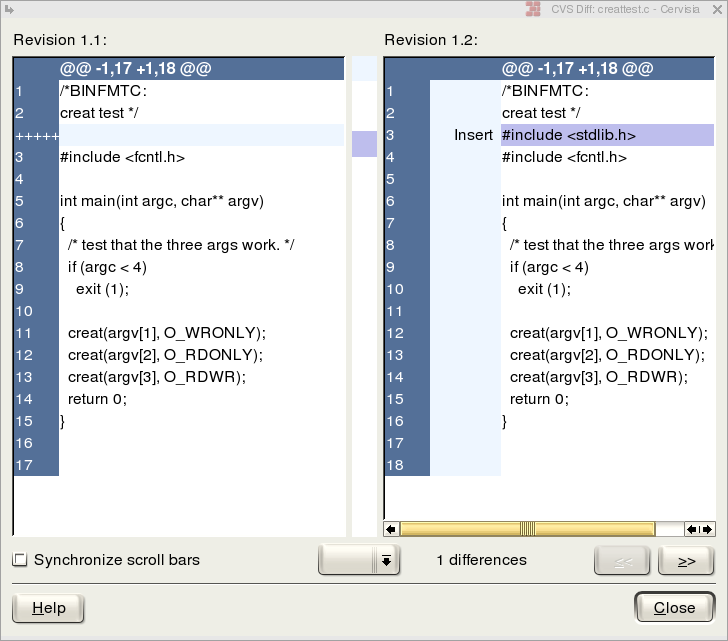Viewport: 728px width, 641px height.
Task: Click '#include <fcntl.h>' line in Revision 1.1
Action: click(x=123, y=157)
